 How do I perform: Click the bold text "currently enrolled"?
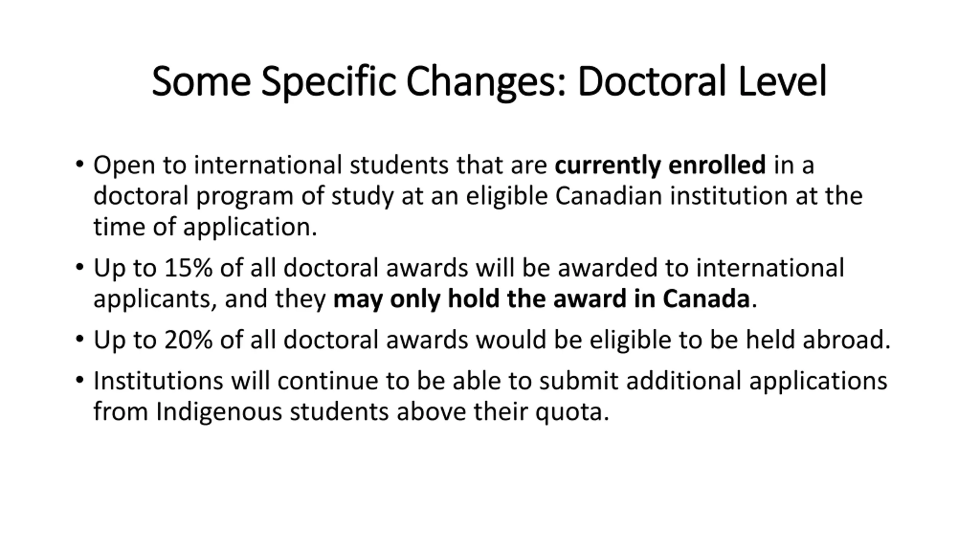660,165
